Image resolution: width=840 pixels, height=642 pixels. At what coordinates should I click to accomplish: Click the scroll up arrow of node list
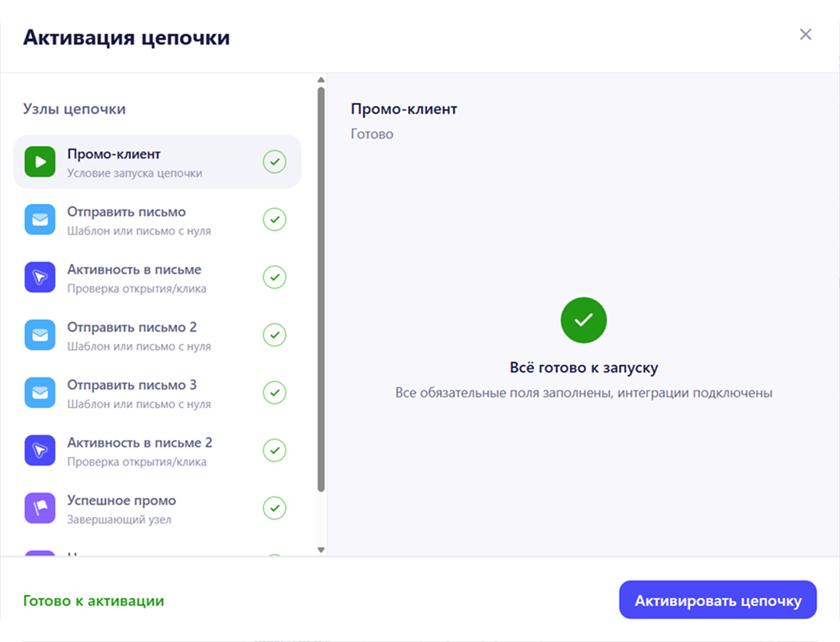[x=321, y=80]
